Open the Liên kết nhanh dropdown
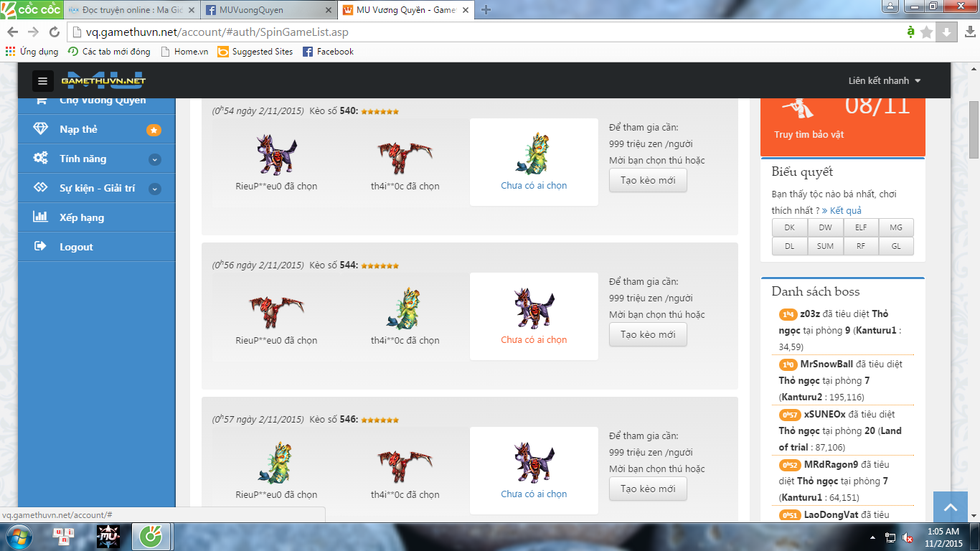Image resolution: width=980 pixels, height=551 pixels. 884,81
